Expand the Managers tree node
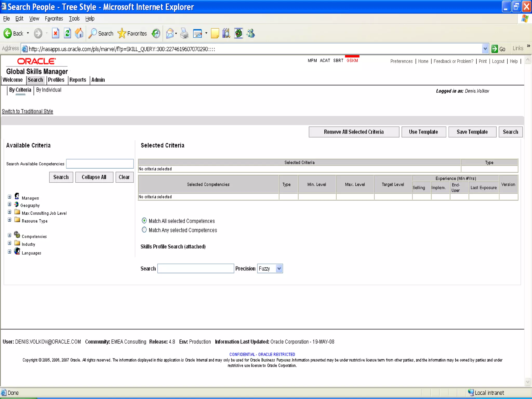The width and height of the screenshot is (532, 399). point(9,197)
